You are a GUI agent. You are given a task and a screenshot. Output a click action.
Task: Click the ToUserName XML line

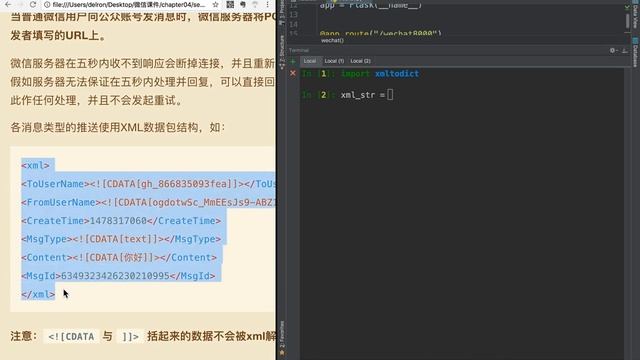point(148,184)
